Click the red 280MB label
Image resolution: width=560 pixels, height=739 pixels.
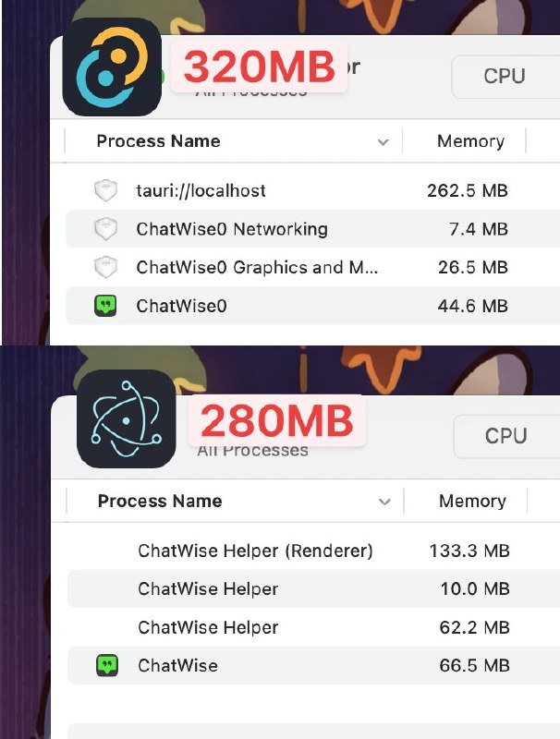(277, 422)
